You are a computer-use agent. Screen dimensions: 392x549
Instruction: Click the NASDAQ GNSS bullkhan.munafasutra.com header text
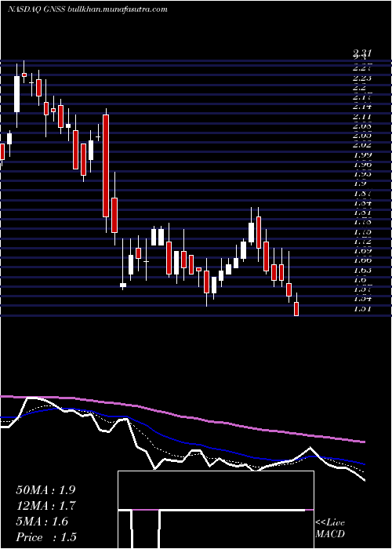click(x=87, y=9)
